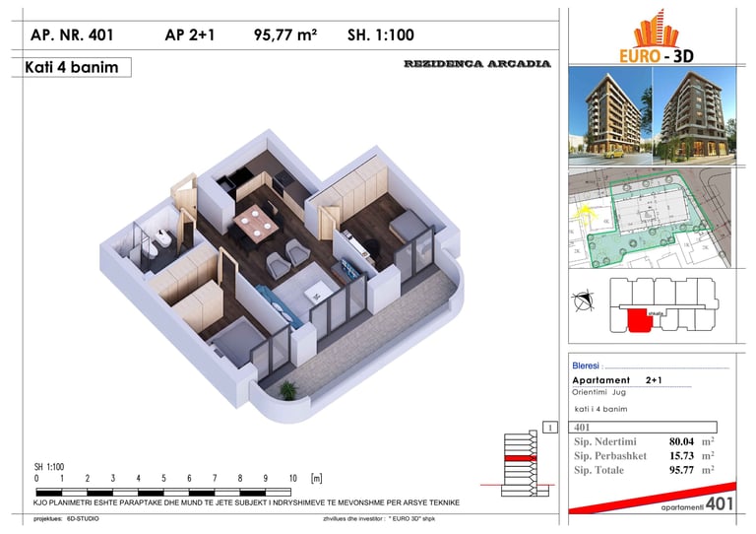The width and height of the screenshot is (756, 534).
Task: Click the "95,77 m²" area in the header
Action: click(285, 35)
